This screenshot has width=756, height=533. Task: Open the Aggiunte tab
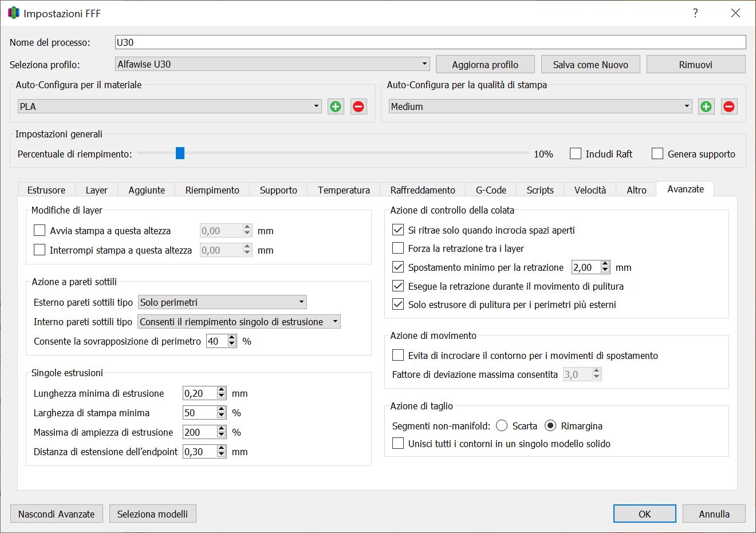point(147,190)
